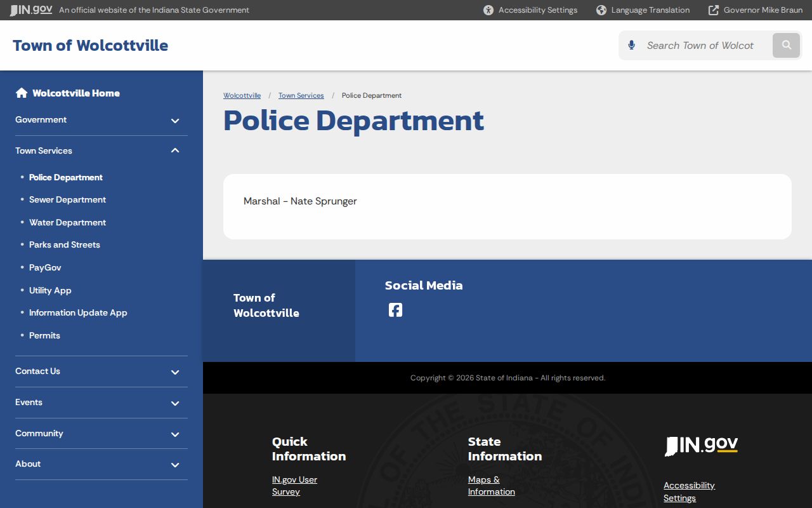The image size is (812, 508).
Task: Open the Sewer Department page
Action: 67,199
